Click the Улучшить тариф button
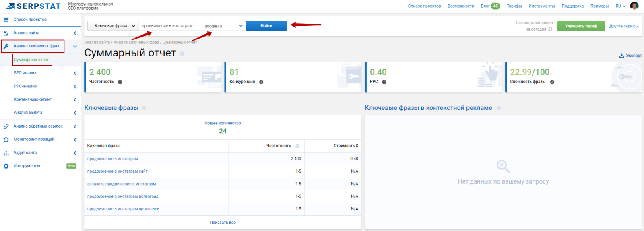The width and height of the screenshot is (644, 231). coord(581,26)
